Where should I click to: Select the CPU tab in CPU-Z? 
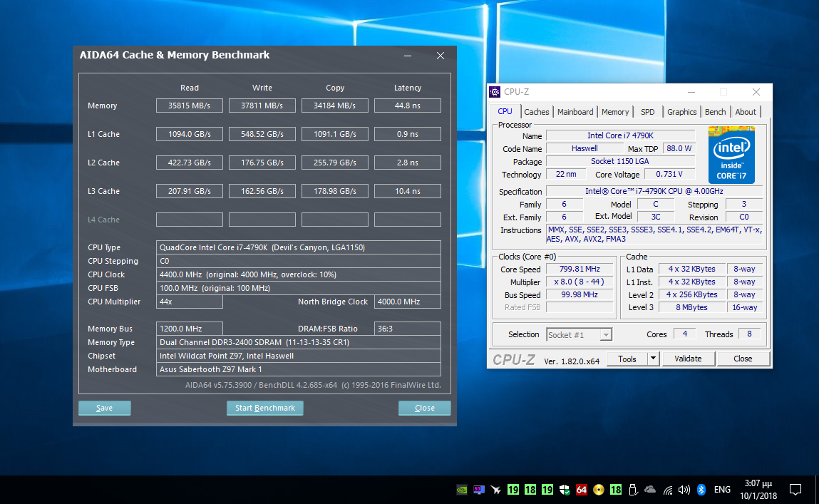pyautogui.click(x=505, y=111)
